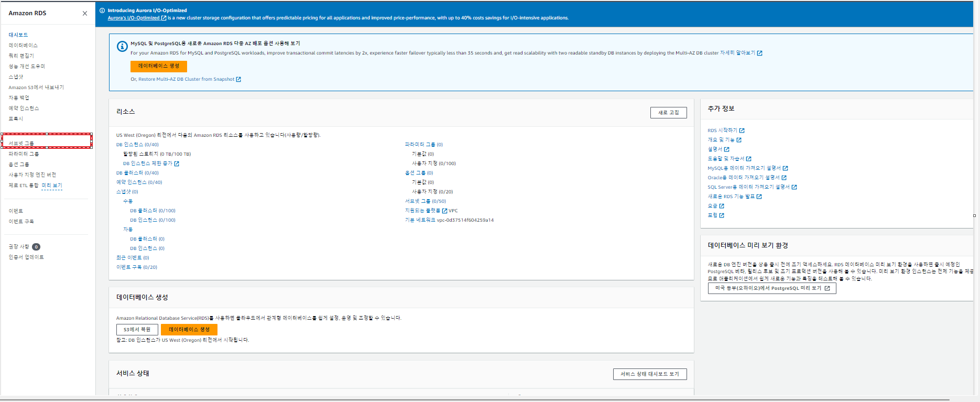
Task: Open 대시보드 in the sidebar
Action: click(18, 35)
